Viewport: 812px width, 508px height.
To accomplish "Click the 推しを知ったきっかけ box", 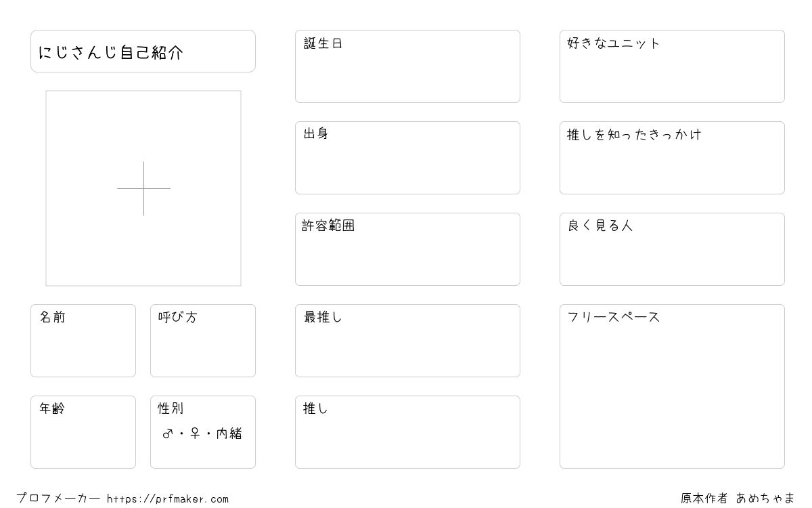I will tap(672, 158).
